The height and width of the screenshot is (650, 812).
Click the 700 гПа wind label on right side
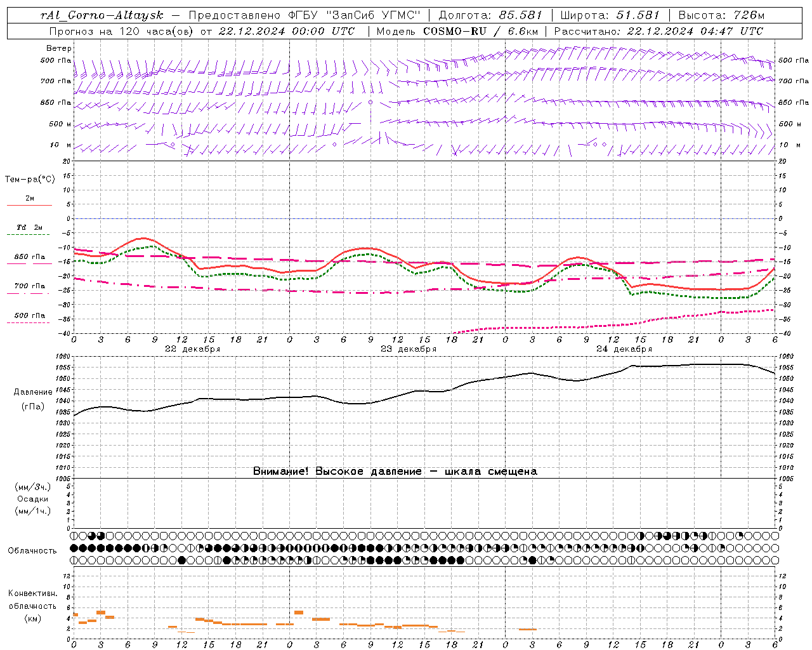[794, 81]
